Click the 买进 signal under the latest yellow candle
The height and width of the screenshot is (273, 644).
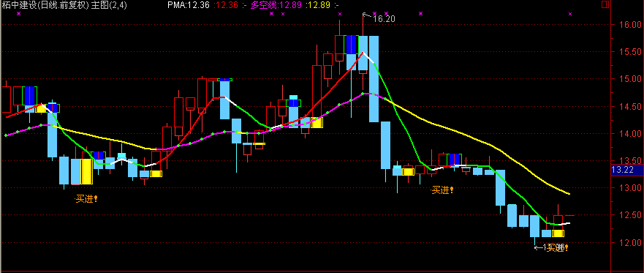[x=558, y=247]
